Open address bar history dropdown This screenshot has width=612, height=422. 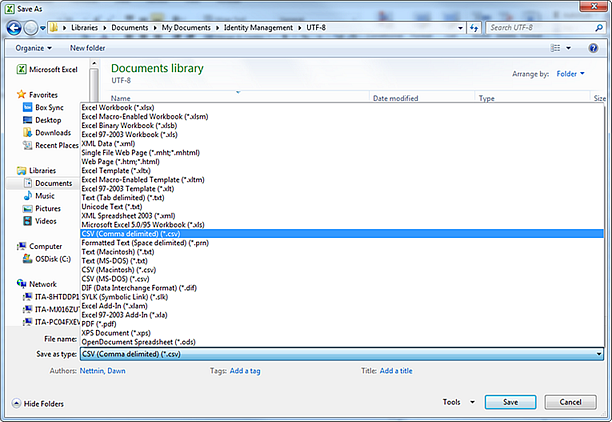pos(460,28)
